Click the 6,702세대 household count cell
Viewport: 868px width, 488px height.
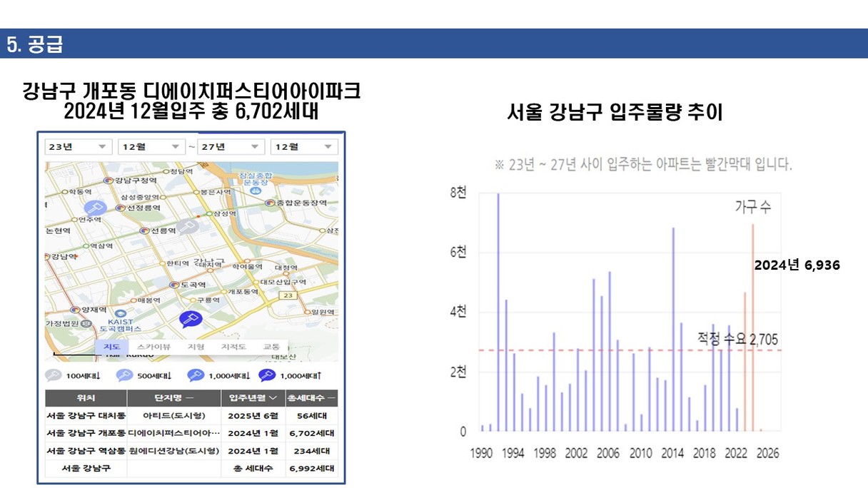(x=312, y=433)
